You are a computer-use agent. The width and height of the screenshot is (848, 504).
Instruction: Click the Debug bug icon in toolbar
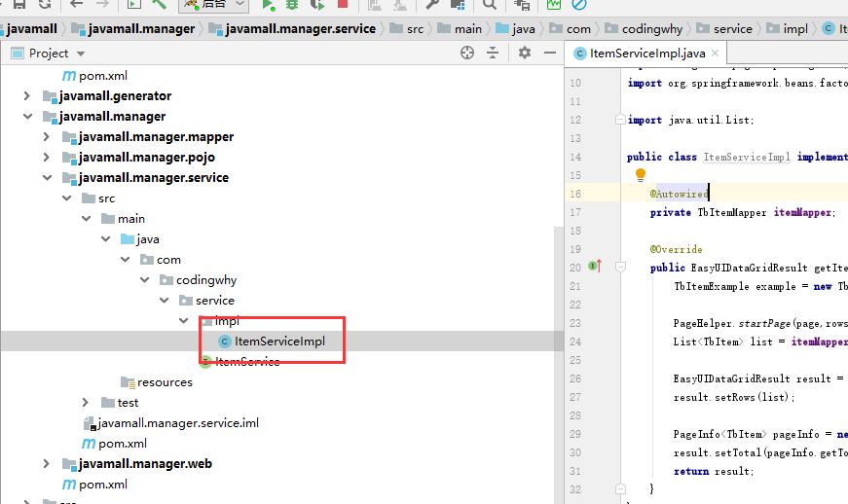(x=291, y=5)
